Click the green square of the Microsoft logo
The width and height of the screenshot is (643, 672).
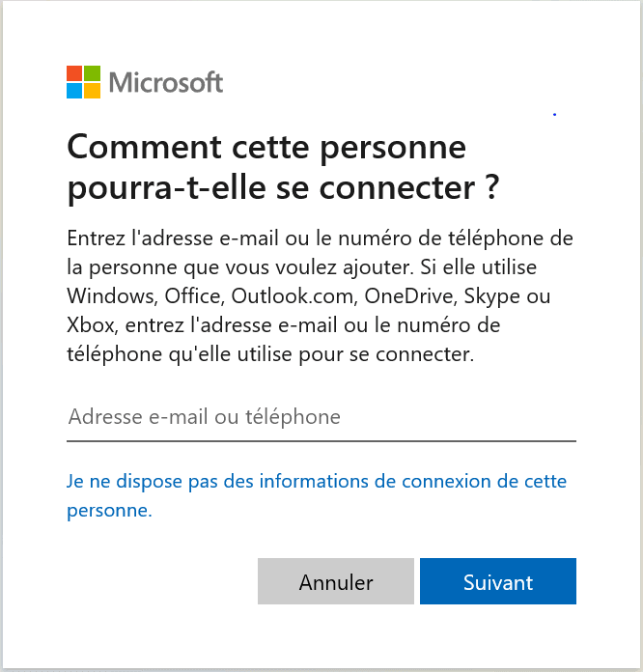click(x=92, y=73)
